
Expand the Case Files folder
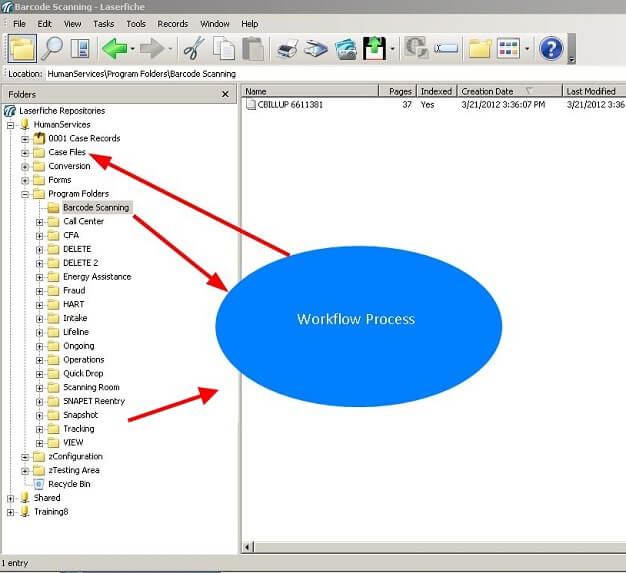tap(25, 153)
